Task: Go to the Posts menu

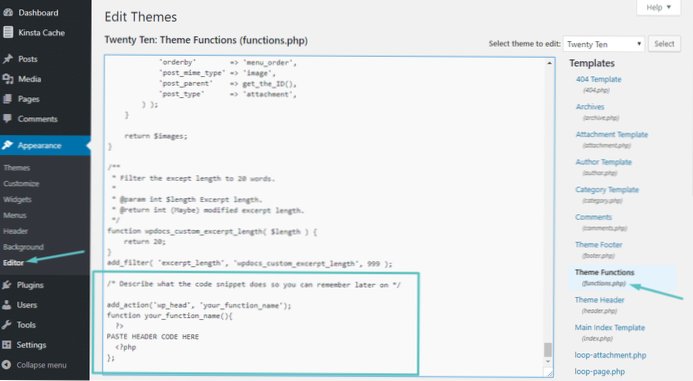Action: click(x=28, y=59)
